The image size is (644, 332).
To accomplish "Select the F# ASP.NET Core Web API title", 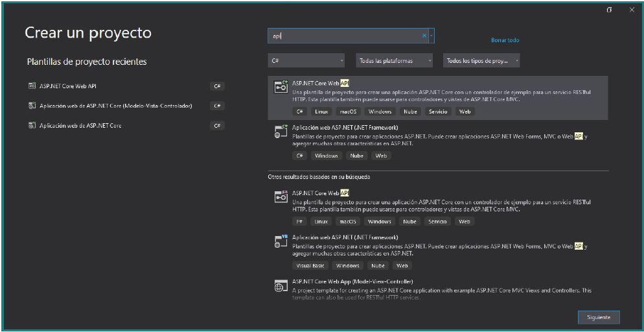I will pyautogui.click(x=320, y=193).
